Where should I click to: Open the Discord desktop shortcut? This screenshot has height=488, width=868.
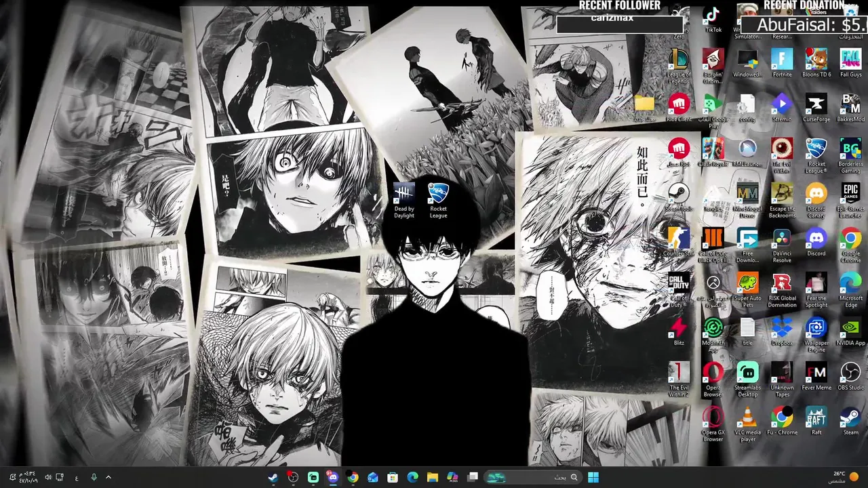tap(816, 242)
